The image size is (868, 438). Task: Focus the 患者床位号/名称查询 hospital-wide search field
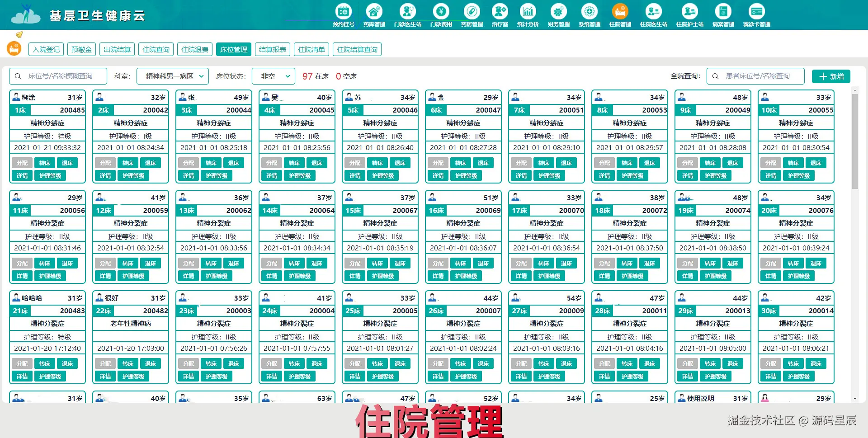pos(755,76)
